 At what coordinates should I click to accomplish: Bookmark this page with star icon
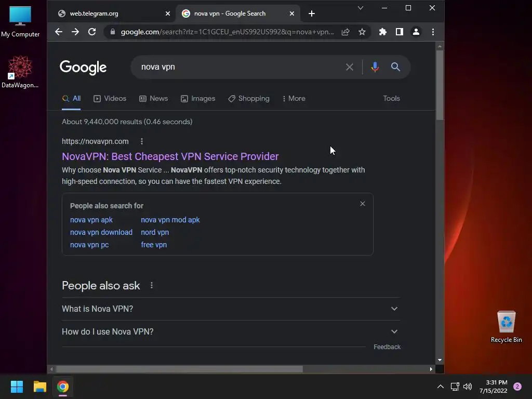click(362, 32)
